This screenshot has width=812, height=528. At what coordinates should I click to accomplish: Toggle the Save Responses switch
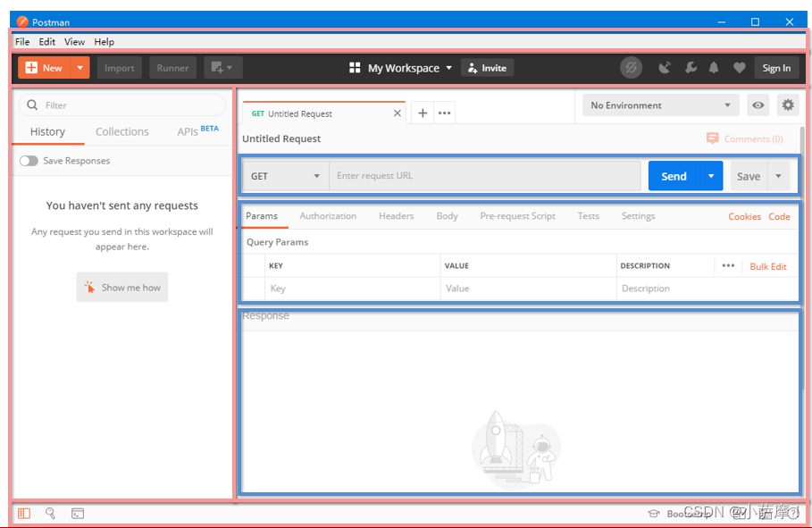(x=29, y=161)
